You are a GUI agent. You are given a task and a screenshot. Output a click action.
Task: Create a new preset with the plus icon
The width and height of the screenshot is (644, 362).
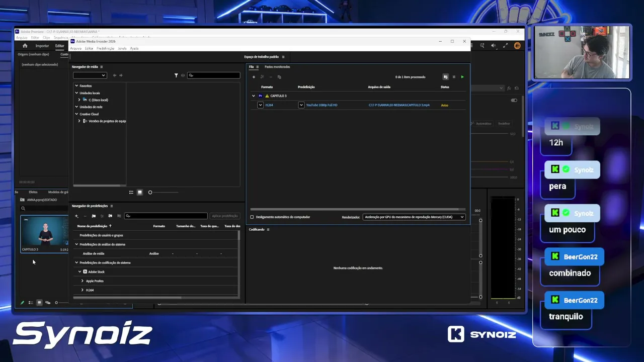[x=76, y=216]
